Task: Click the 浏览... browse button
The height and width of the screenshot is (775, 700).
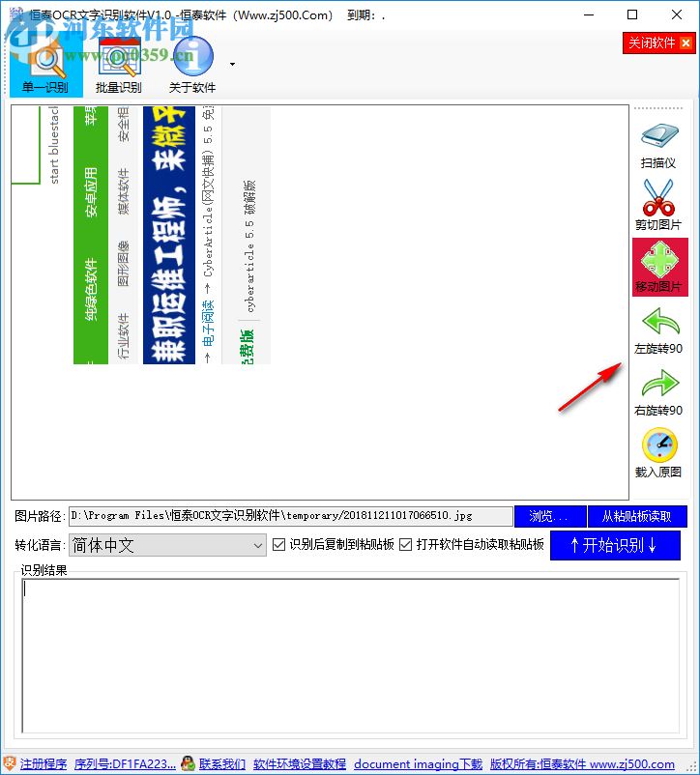Action: point(550,516)
